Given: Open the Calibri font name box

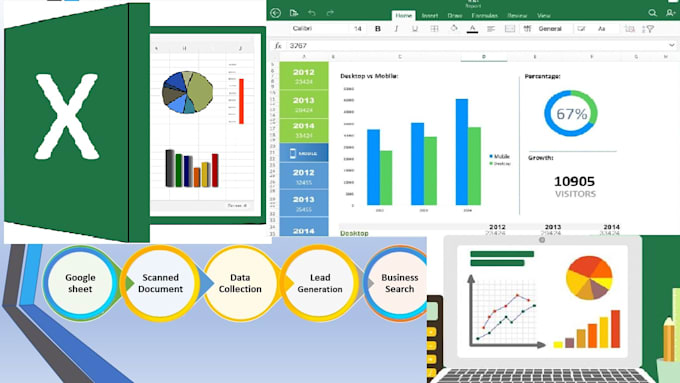Looking at the screenshot, I should pyautogui.click(x=302, y=28).
